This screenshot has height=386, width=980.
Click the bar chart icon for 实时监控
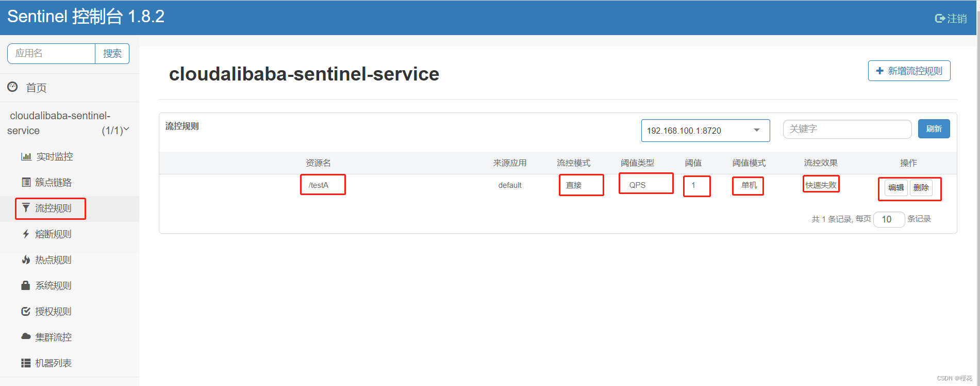coord(26,156)
